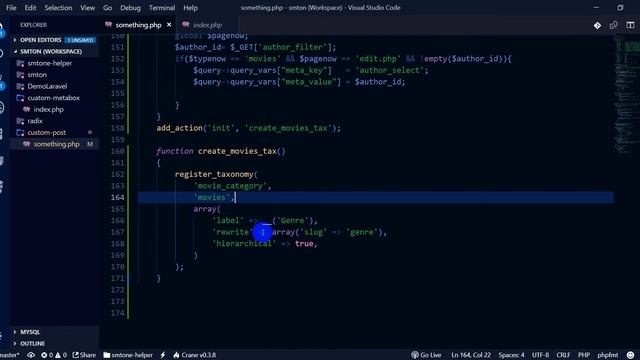Click the Explorer panel title
Viewport: 640px width, 360px height.
click(33, 25)
